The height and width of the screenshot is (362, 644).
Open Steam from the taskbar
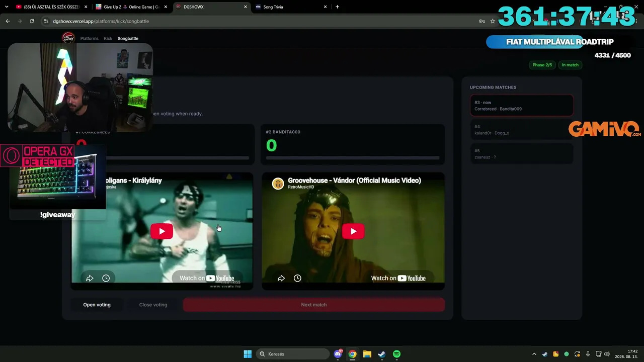[382, 354]
